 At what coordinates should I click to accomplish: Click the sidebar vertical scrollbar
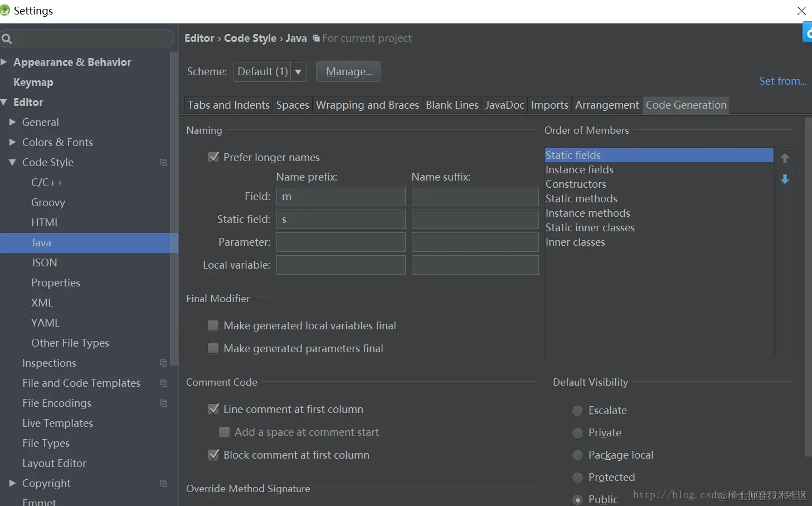tap(174, 209)
